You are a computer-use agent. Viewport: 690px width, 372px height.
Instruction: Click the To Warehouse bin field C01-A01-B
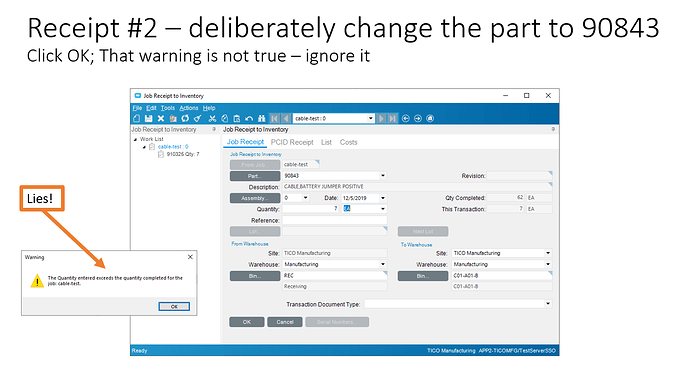pos(502,276)
